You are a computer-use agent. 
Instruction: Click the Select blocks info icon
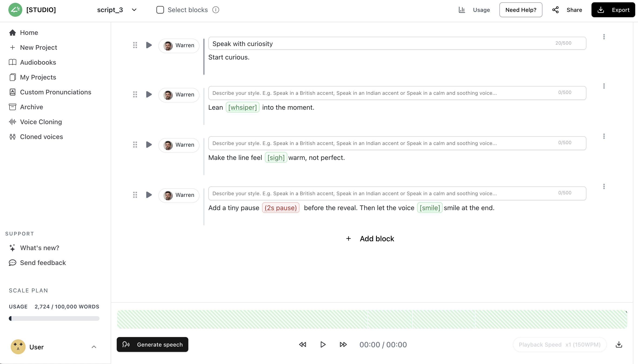click(216, 10)
